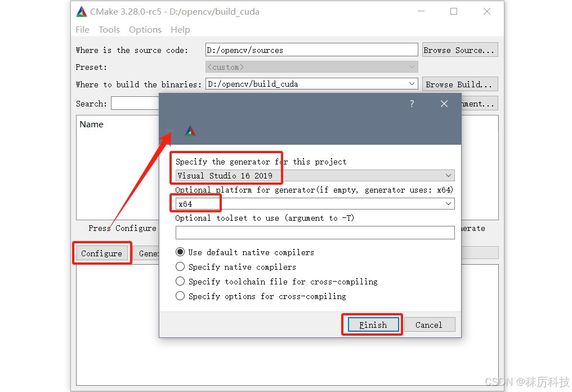Image resolution: width=572 pixels, height=392 pixels.
Task: Click the Finish button
Action: click(373, 325)
